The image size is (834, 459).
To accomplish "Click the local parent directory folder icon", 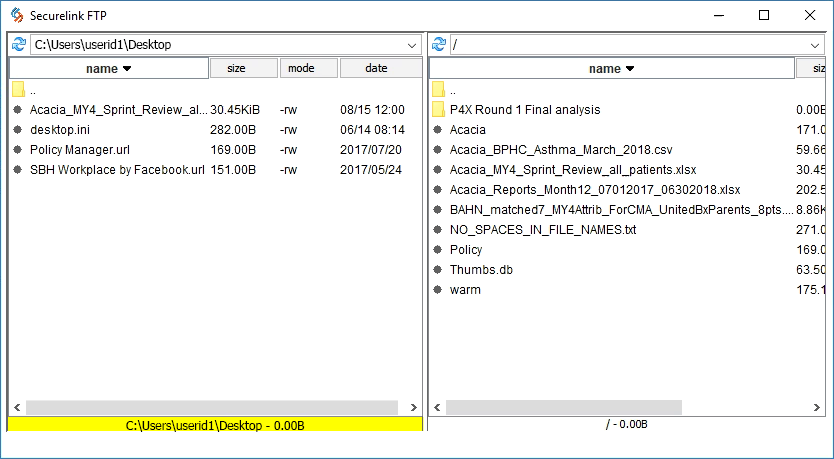I will pyautogui.click(x=18, y=90).
